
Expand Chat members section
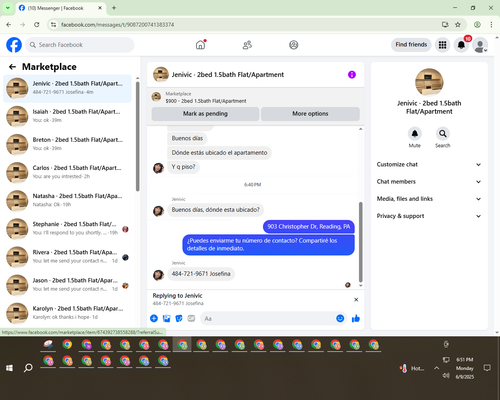click(429, 182)
